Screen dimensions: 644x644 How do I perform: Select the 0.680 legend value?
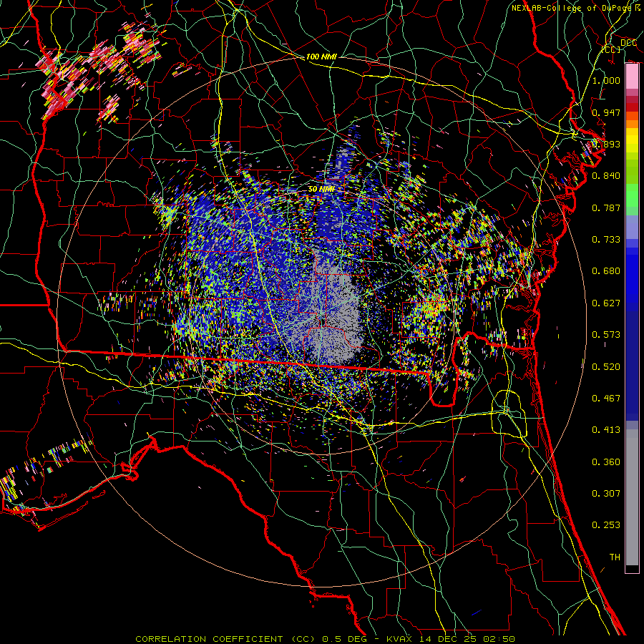click(x=606, y=271)
